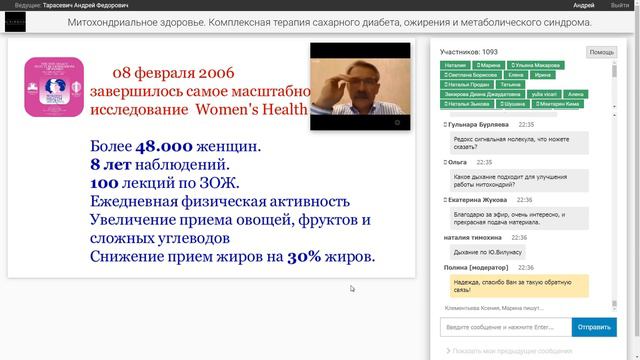The width and height of the screenshot is (640, 360).
Task: Click the slide line '100 лекций по ЗОЖ'
Action: click(x=165, y=183)
